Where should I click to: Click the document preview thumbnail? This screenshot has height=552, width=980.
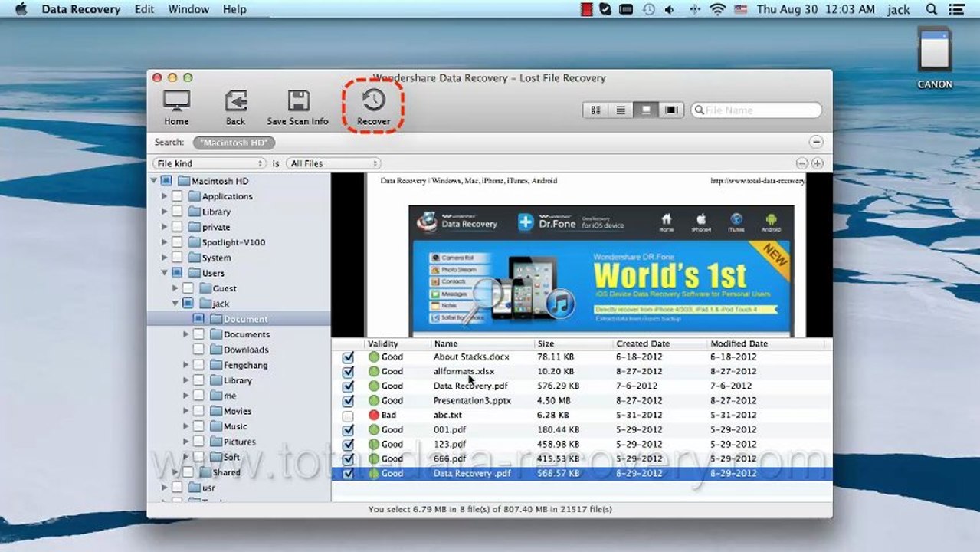point(585,255)
